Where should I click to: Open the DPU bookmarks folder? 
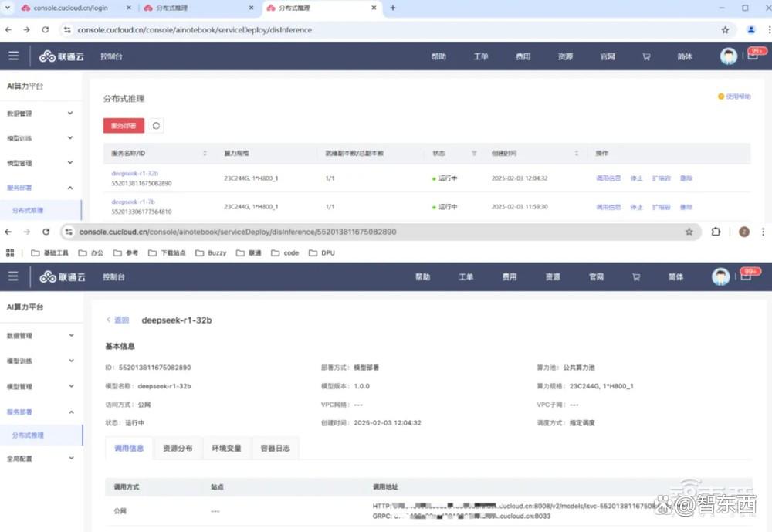pos(321,252)
